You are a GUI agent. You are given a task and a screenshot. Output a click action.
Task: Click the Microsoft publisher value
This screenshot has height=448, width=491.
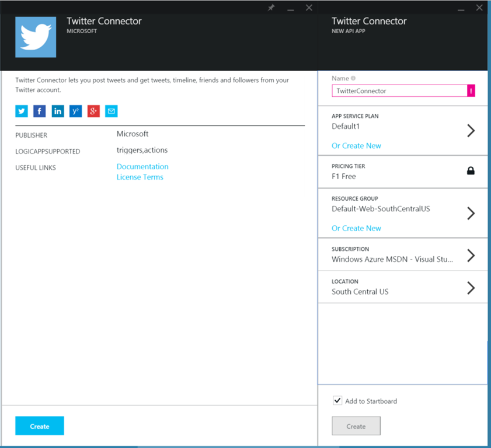tap(133, 134)
